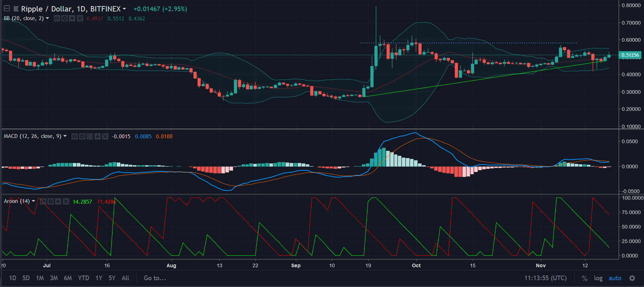The width and height of the screenshot is (644, 287).
Task: Click the Oct label on time axis
Action: point(416,265)
